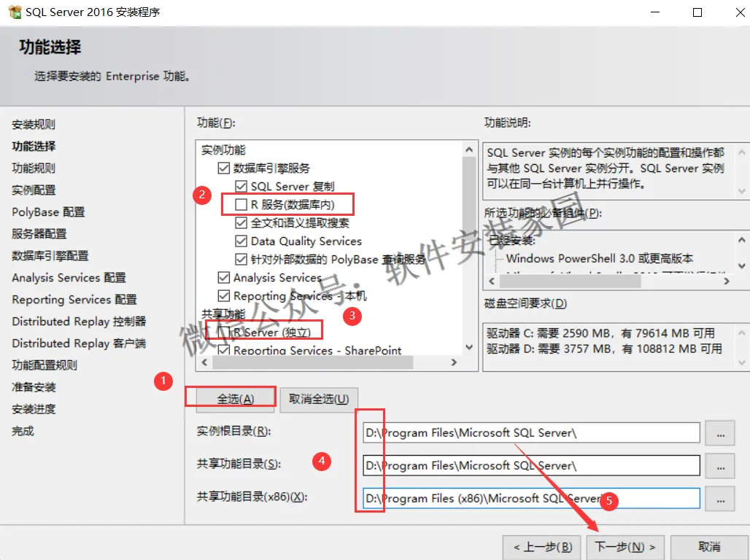The width and height of the screenshot is (750, 560).
Task: Click prerequisites horizontal scrollbar thumb
Action: [570, 281]
